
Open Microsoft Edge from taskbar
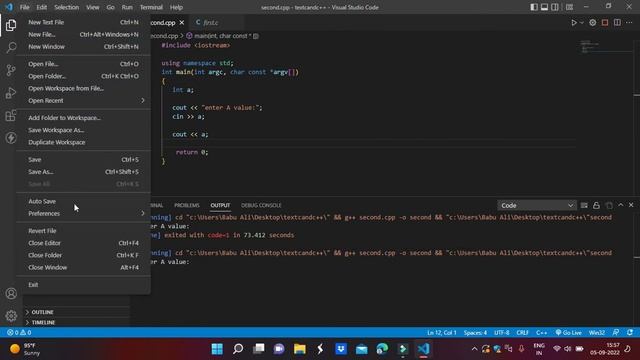tap(382, 349)
